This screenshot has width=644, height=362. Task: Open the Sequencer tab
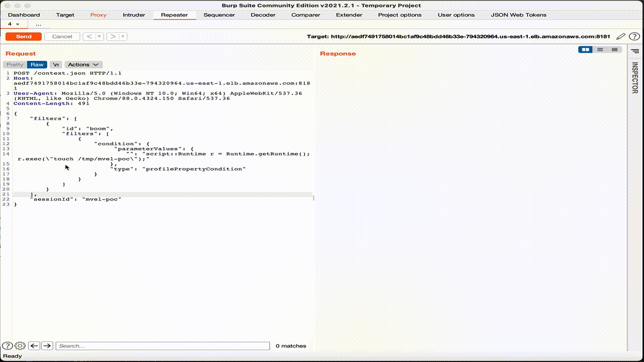[219, 15]
